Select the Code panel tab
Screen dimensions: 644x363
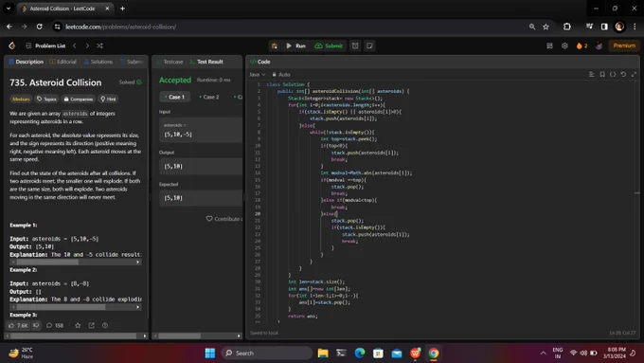[x=260, y=62]
